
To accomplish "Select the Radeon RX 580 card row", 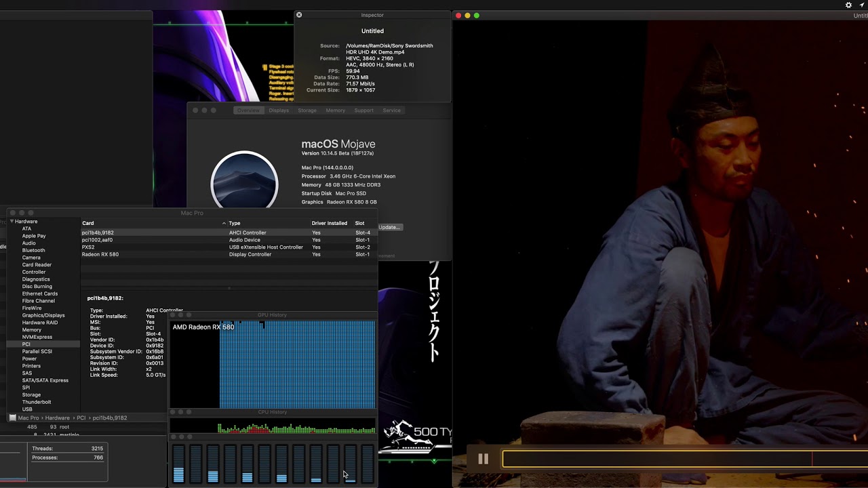I will [229, 255].
